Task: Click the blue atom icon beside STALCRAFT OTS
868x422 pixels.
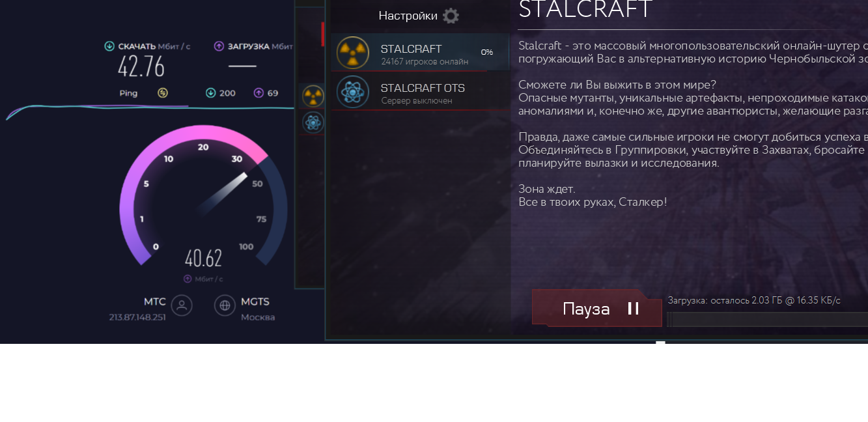Action: 353,92
